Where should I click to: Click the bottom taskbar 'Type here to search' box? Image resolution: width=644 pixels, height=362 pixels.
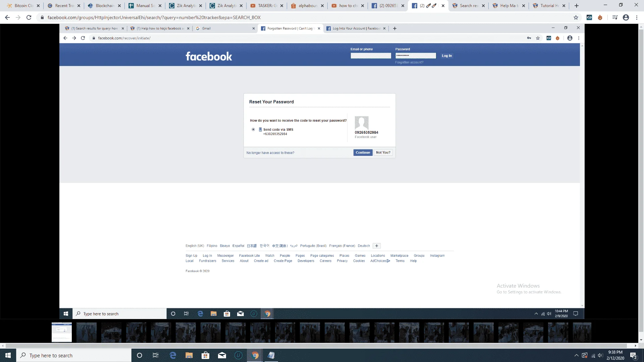[x=74, y=355]
